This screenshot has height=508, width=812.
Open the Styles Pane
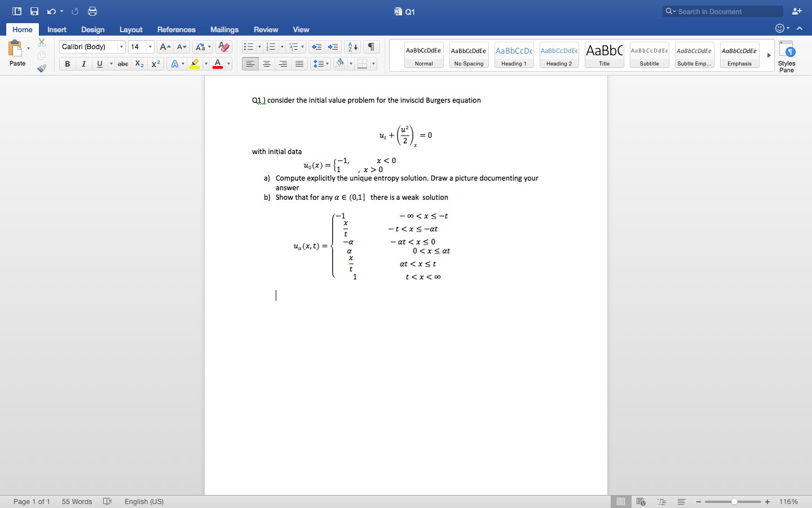click(x=787, y=55)
